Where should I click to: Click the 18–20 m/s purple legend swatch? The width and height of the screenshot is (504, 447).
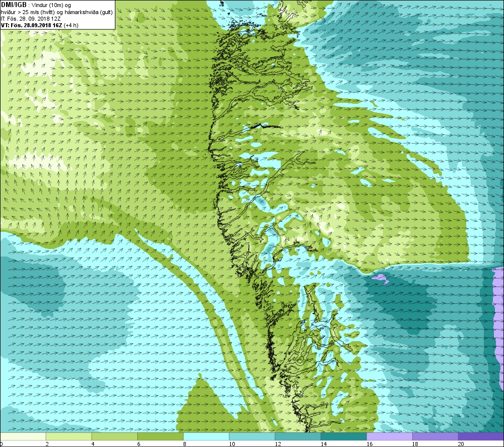[435, 436]
